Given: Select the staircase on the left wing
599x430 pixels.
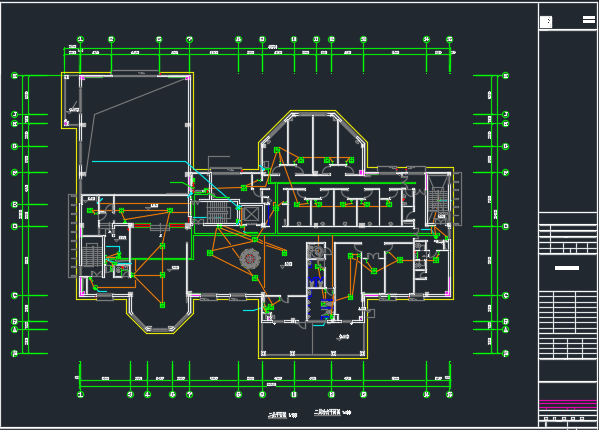Looking at the screenshot, I should coord(91,254).
